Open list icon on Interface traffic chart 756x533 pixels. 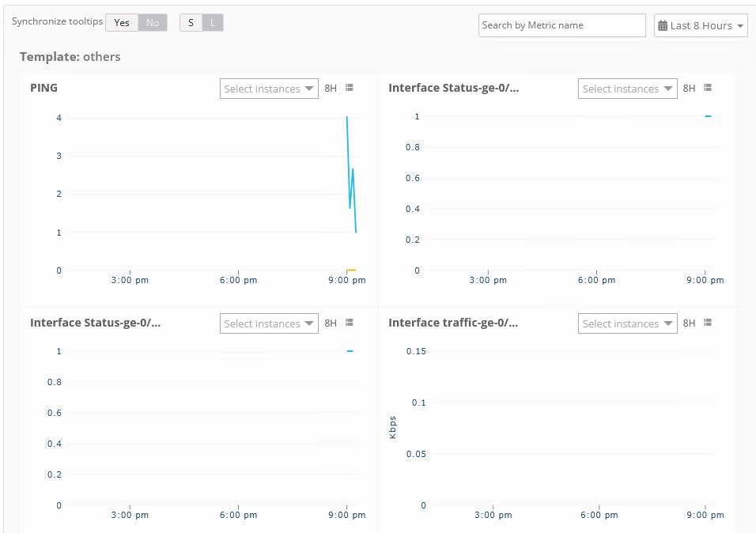click(708, 323)
